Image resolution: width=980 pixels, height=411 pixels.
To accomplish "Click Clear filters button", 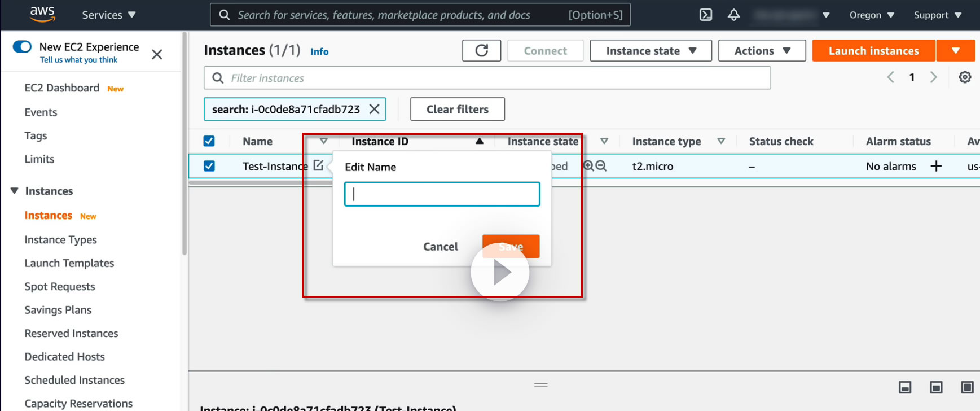I will (458, 109).
